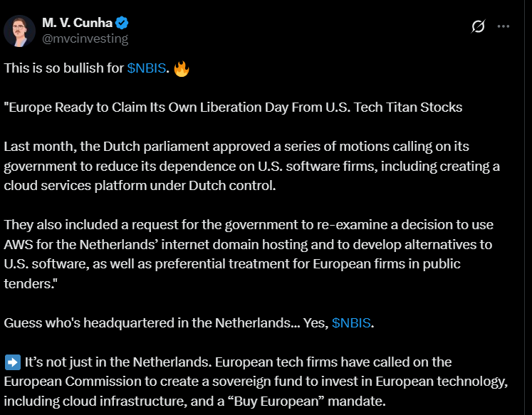Click the $NBIS cashtag after "Yes,"

[351, 322]
